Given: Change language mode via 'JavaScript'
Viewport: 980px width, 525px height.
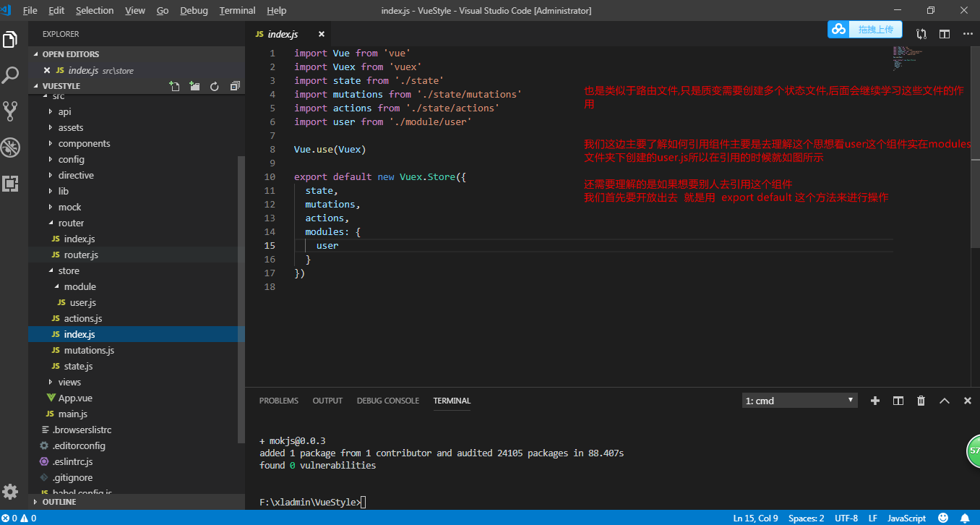Looking at the screenshot, I should (x=906, y=518).
